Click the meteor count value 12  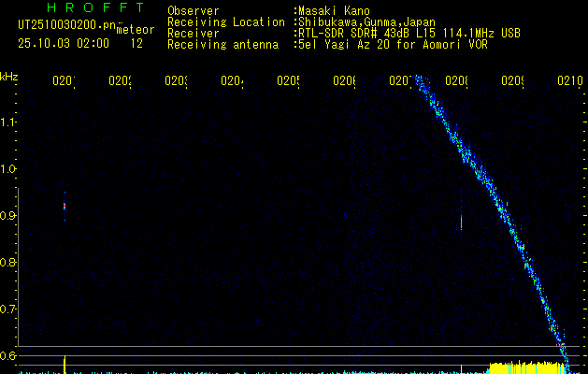pos(137,43)
